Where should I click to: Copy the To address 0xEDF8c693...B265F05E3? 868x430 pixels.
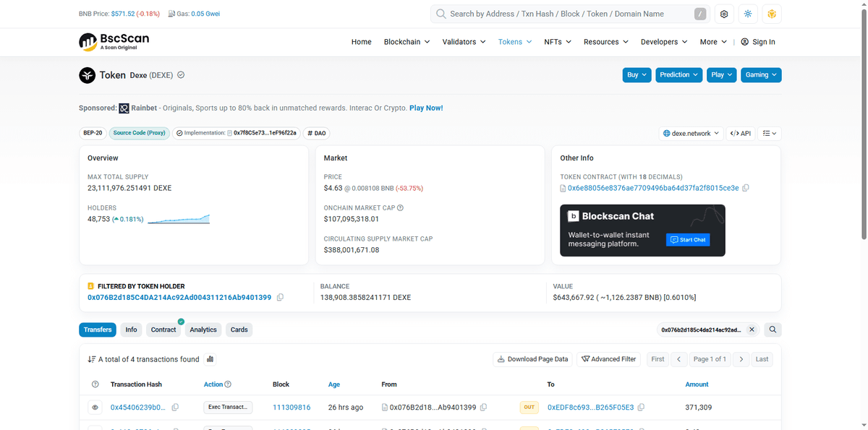pyautogui.click(x=641, y=408)
